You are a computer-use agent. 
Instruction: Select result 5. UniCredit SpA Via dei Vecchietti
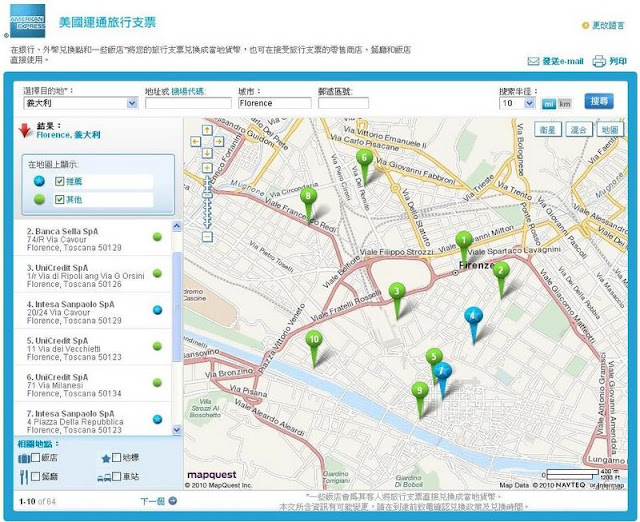[x=93, y=347]
